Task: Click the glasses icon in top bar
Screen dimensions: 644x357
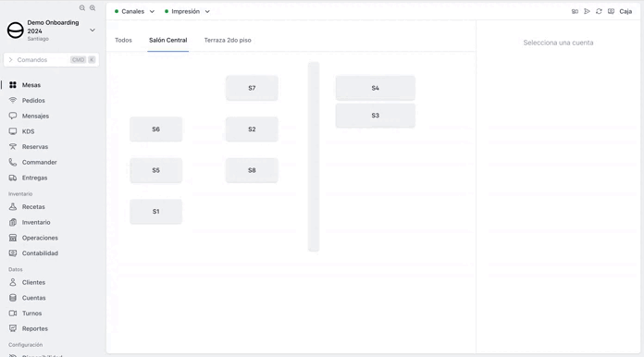Action: click(x=575, y=11)
